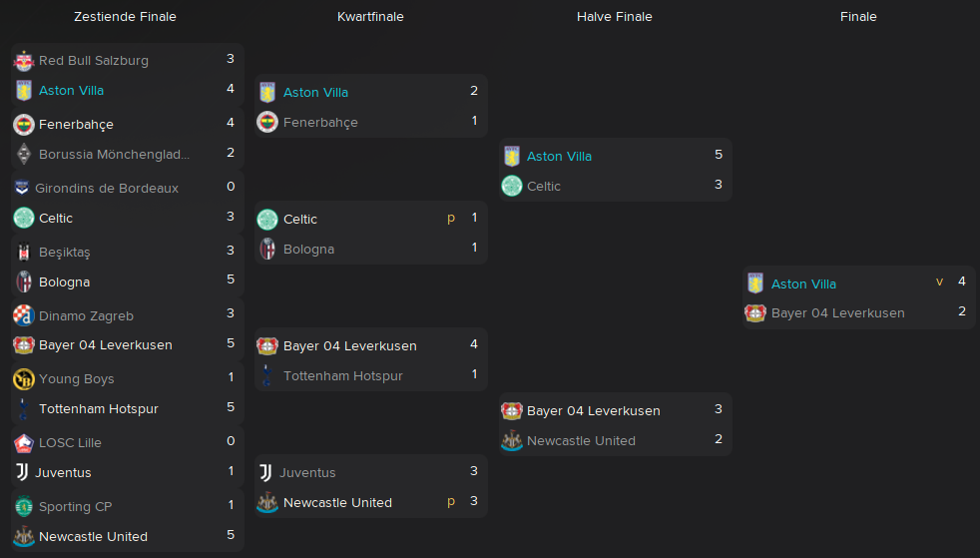
Task: Click the Young Boys club badge
Action: click(24, 378)
